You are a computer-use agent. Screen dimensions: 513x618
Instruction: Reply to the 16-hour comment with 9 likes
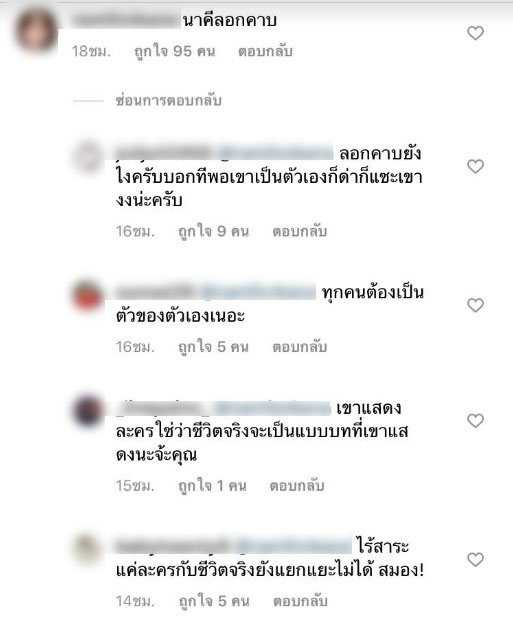300,231
